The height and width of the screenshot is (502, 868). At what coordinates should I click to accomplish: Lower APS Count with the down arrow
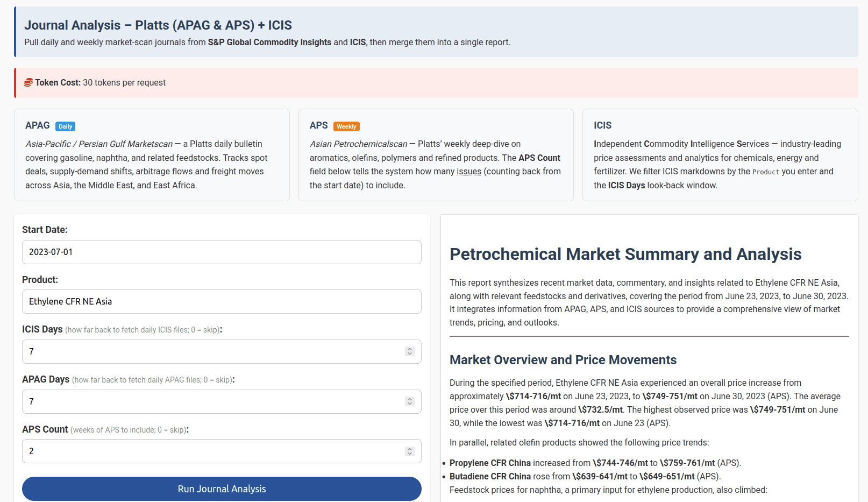[410, 454]
